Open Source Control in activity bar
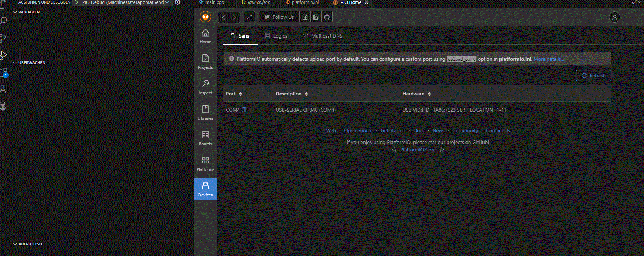 point(3,38)
